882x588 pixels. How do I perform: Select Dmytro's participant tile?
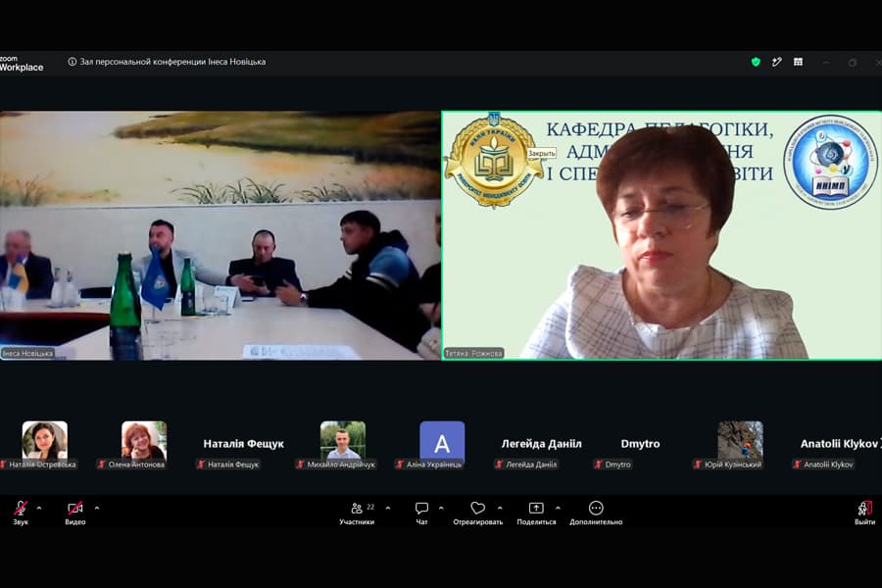click(x=641, y=444)
